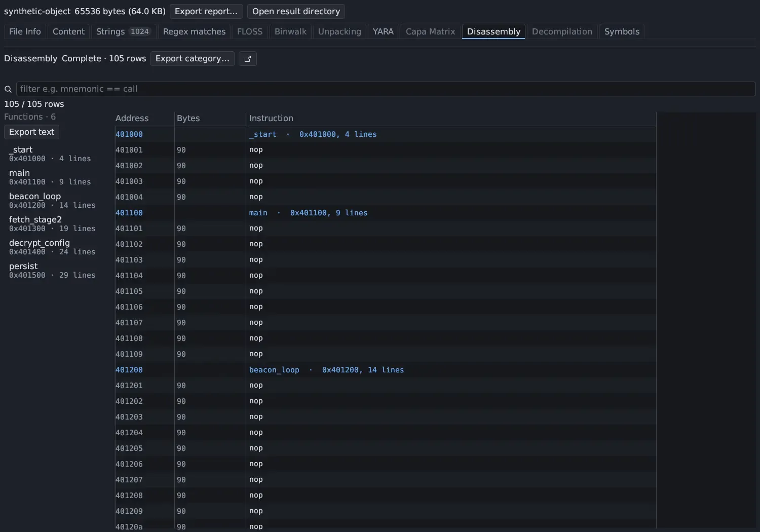The width and height of the screenshot is (760, 532).
Task: Open the Capa Matrix tab
Action: click(x=431, y=31)
